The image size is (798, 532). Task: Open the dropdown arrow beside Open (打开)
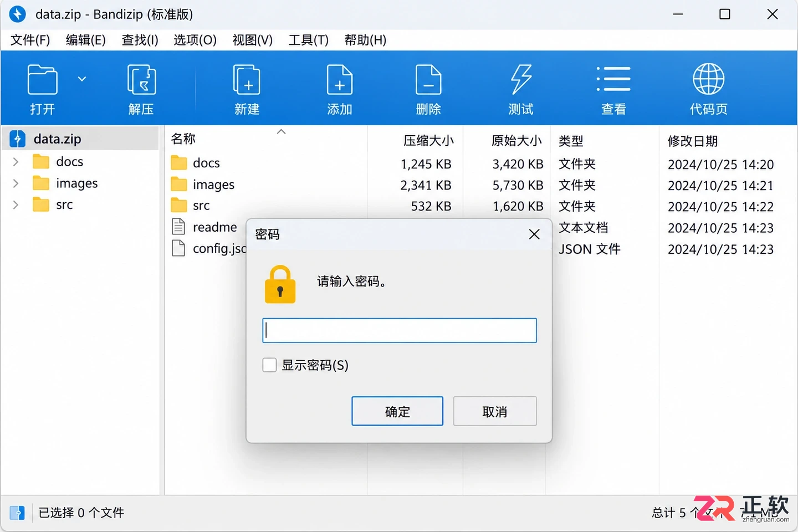[82, 79]
